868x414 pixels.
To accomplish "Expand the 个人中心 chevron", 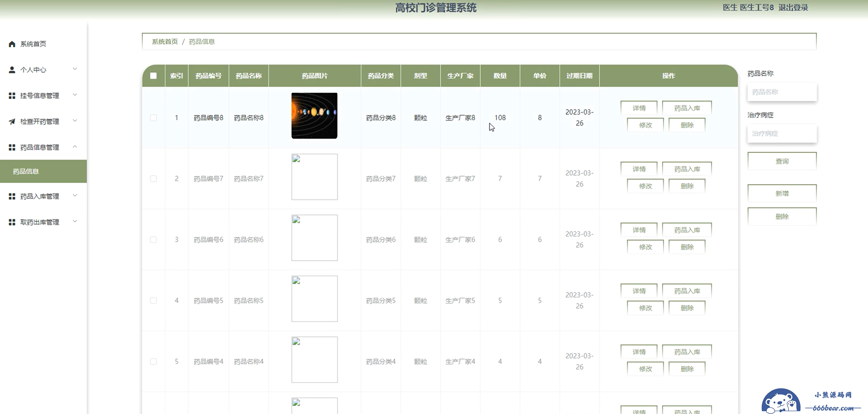I will click(75, 69).
